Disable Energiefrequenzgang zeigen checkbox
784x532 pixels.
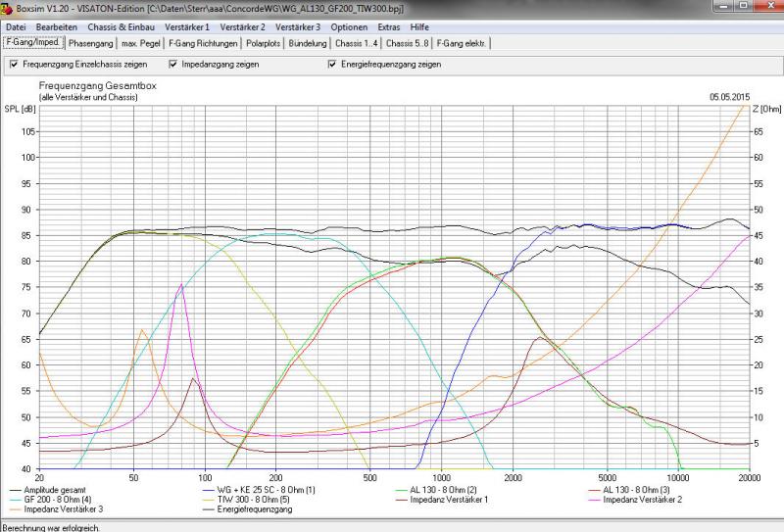pyautogui.click(x=332, y=65)
